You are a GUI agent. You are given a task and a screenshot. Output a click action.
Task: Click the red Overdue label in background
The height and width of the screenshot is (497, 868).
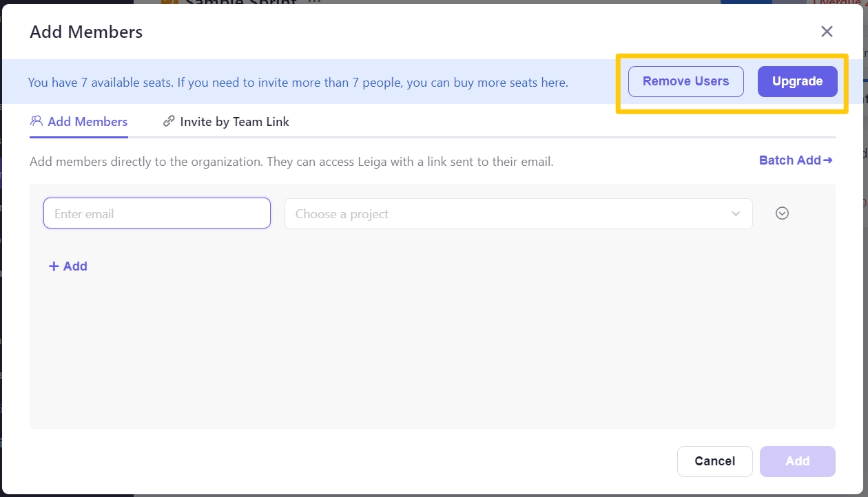point(839,2)
